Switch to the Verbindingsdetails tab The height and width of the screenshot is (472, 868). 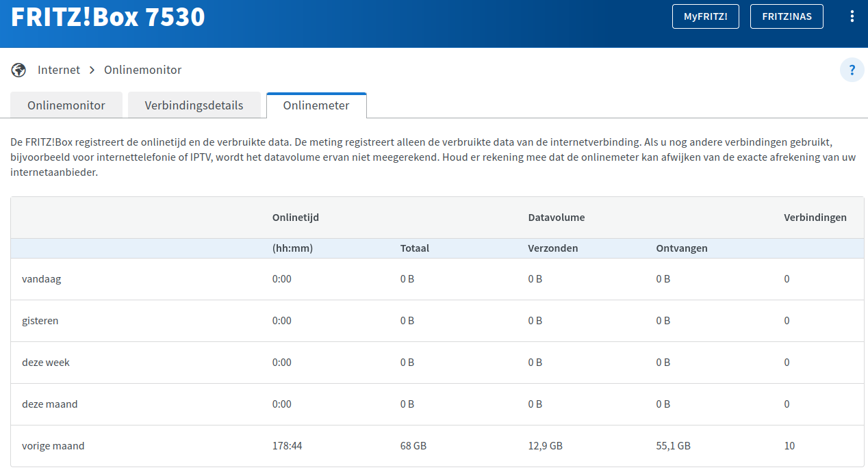pyautogui.click(x=194, y=105)
